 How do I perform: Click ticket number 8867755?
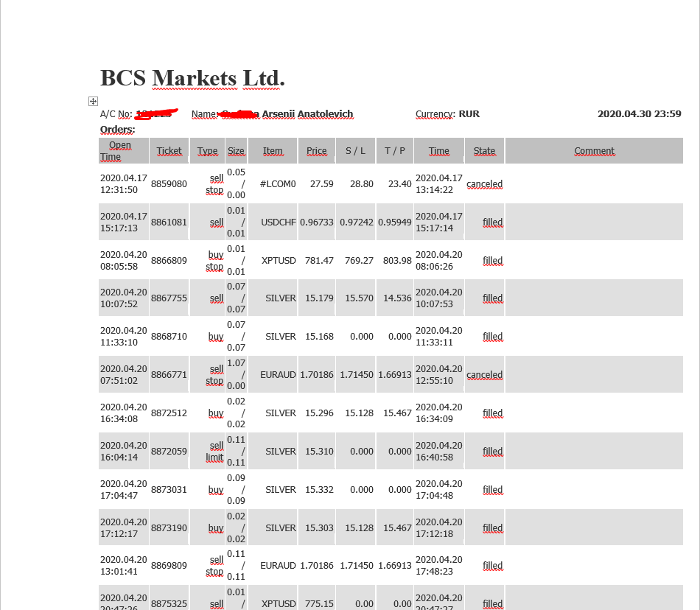tap(169, 298)
